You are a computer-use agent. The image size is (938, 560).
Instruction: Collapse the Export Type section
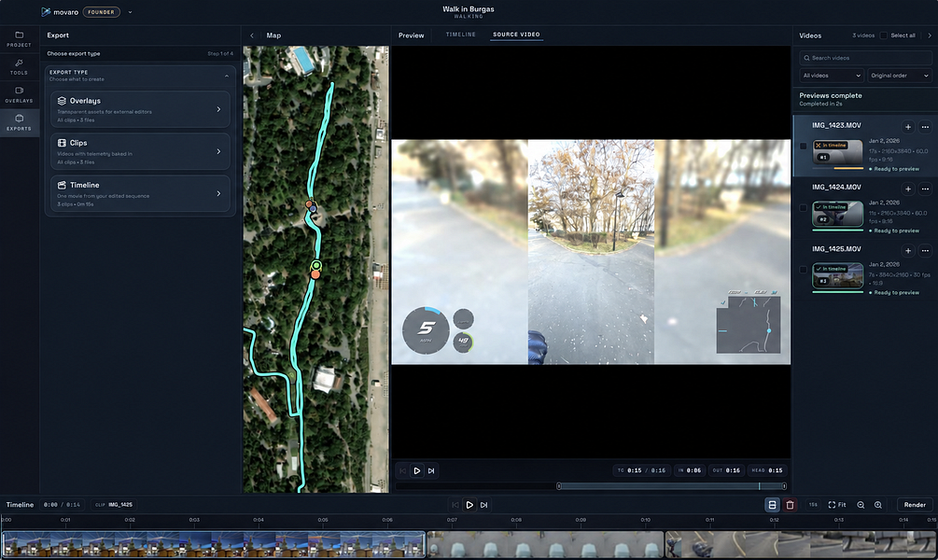coord(227,76)
